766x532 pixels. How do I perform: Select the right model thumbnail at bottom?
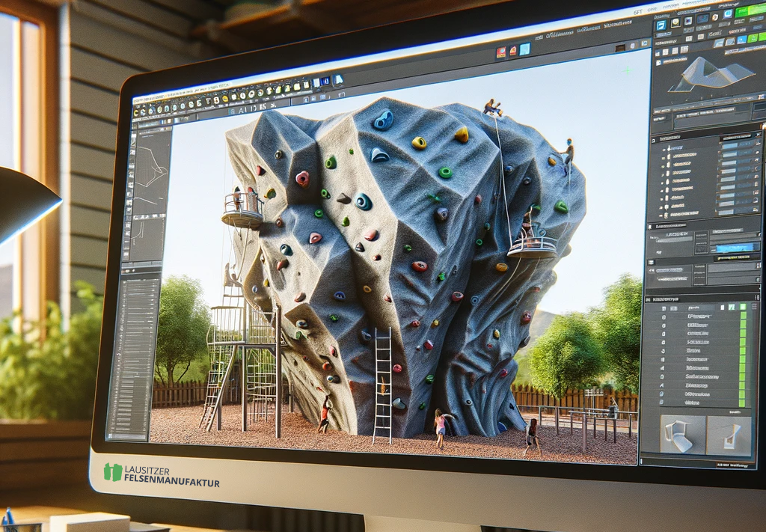pyautogui.click(x=731, y=435)
